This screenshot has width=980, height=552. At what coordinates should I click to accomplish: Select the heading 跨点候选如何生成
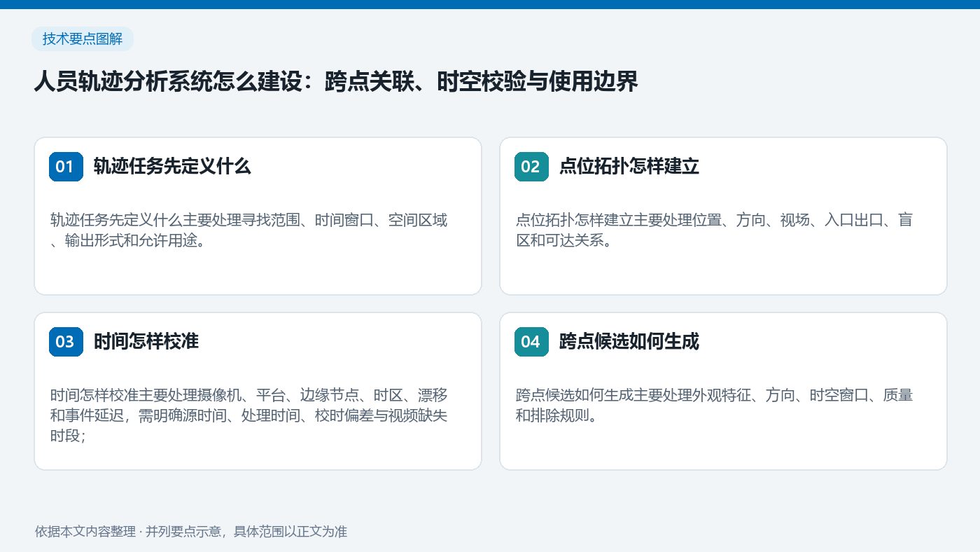pyautogui.click(x=629, y=342)
